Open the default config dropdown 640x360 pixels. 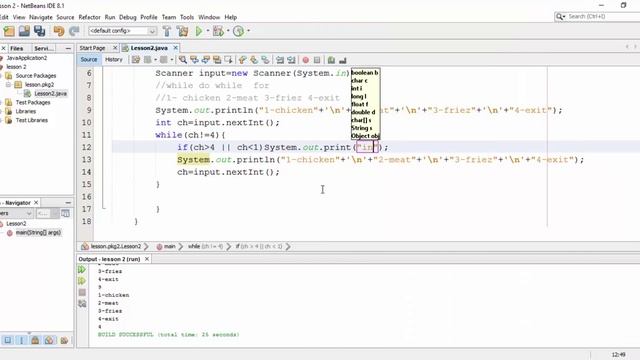152,31
